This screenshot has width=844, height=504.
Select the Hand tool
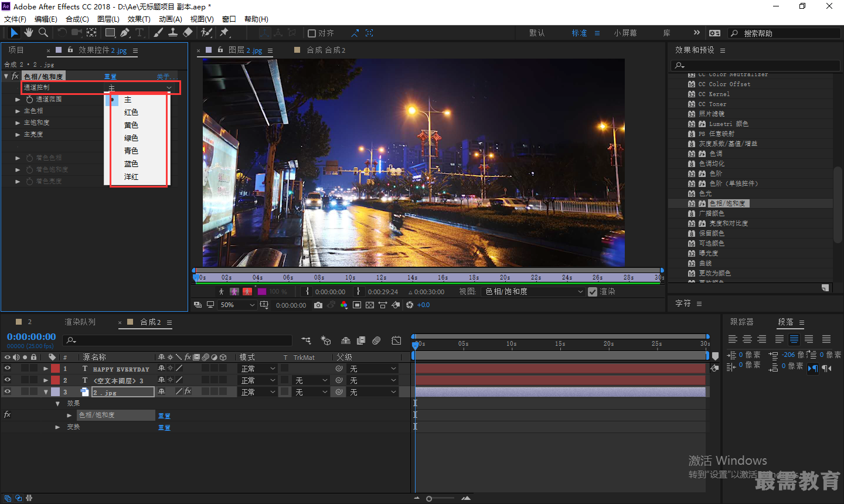coord(29,33)
